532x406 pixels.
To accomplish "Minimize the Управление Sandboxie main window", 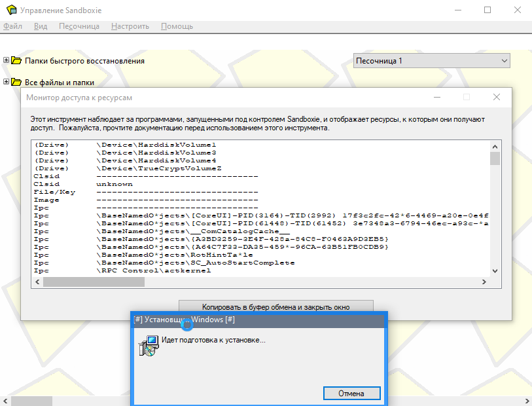I will tap(458, 10).
